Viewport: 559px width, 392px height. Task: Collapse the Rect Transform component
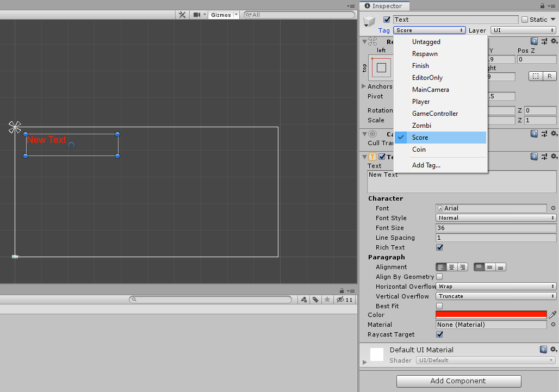364,42
